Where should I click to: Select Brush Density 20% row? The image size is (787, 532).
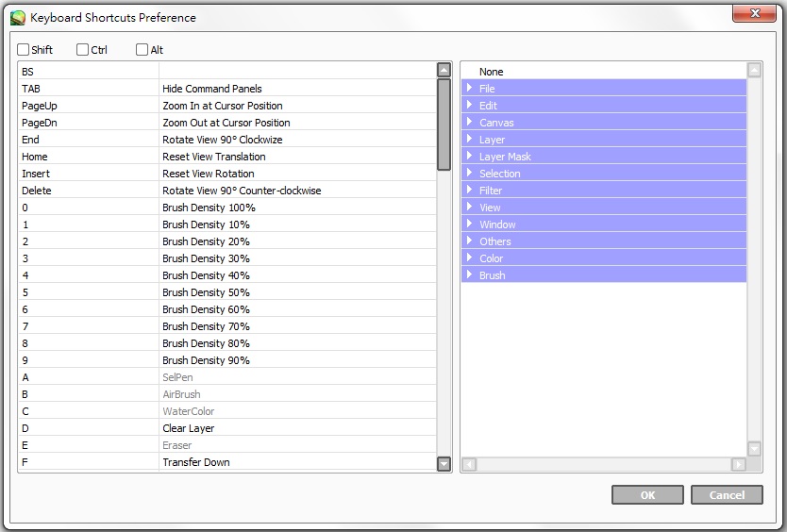tap(227, 241)
